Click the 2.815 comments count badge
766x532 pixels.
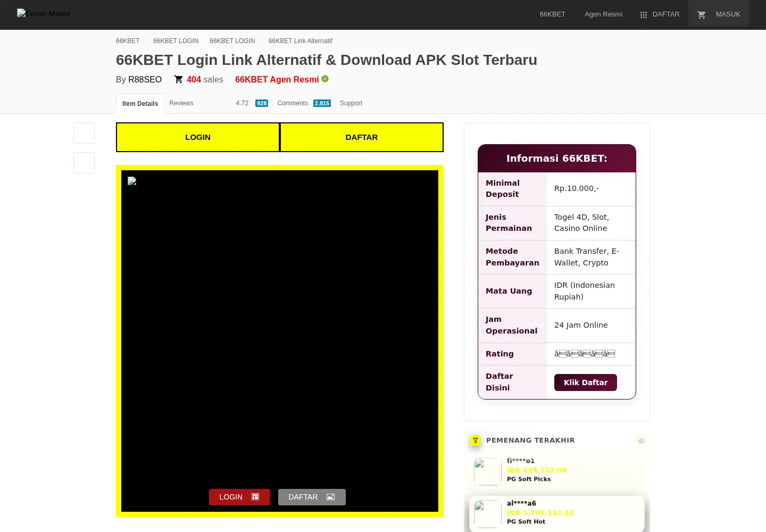tap(322, 103)
